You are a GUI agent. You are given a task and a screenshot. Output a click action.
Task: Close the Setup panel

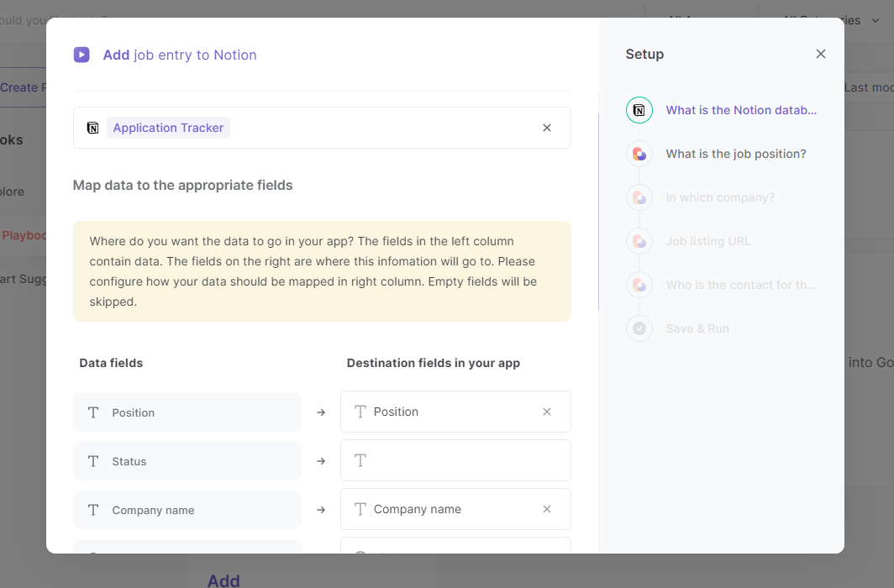point(821,54)
